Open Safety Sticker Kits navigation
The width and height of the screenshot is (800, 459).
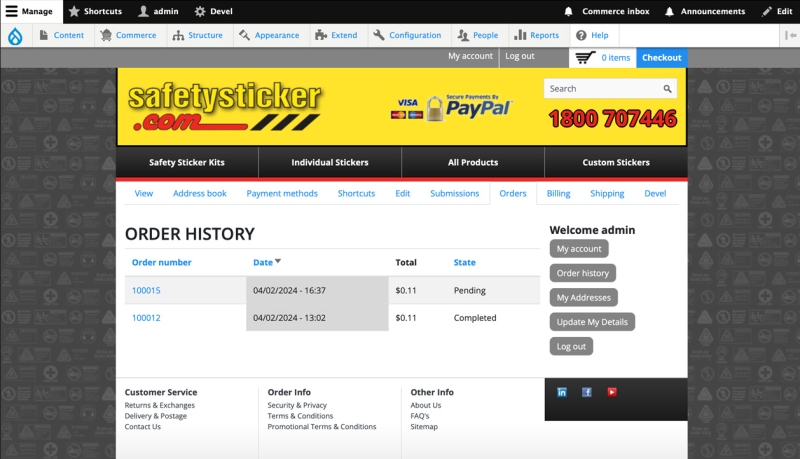[187, 162]
